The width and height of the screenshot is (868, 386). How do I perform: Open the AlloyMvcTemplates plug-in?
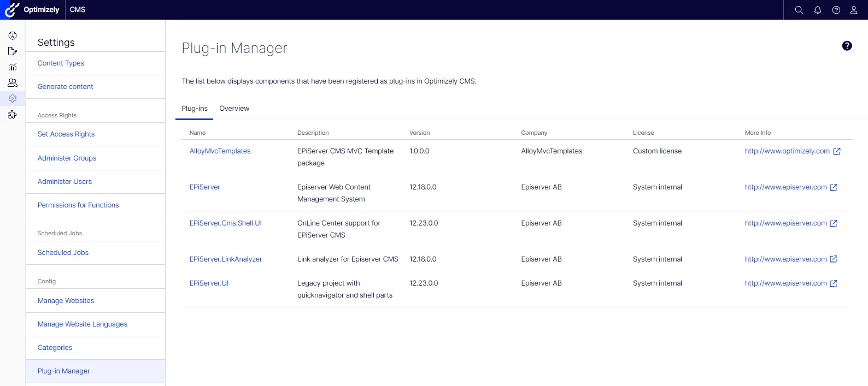pos(220,151)
